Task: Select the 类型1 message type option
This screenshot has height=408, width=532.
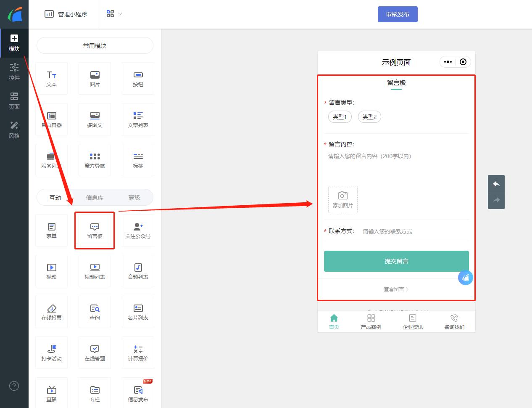Action: [340, 117]
